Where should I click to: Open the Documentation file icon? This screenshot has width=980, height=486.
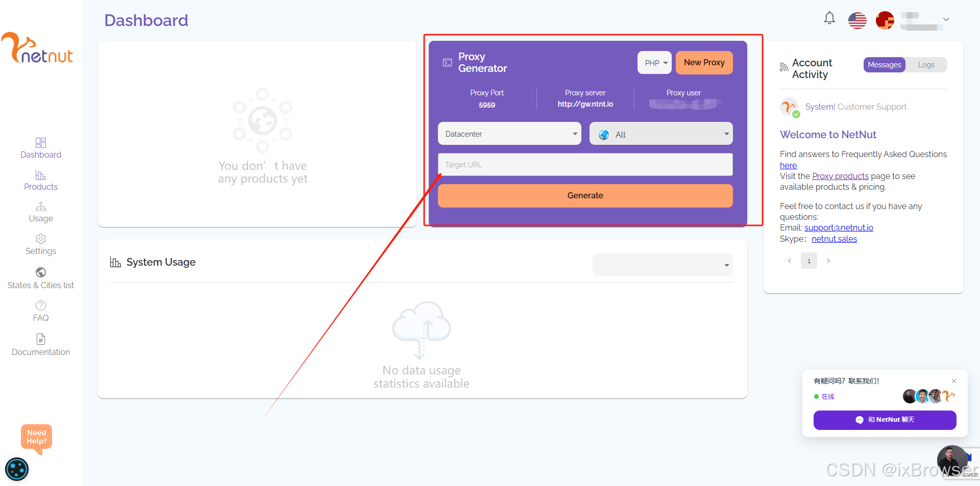click(41, 339)
